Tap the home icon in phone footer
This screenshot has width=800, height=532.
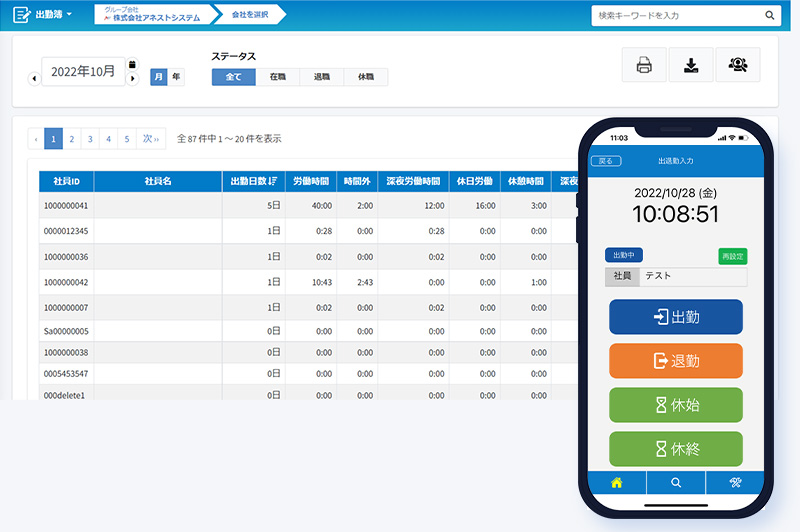point(616,482)
